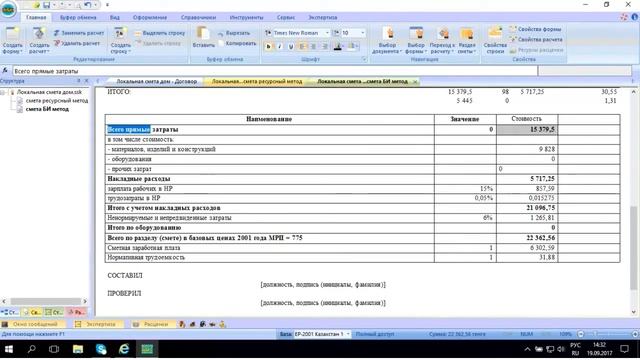The height and width of the screenshot is (360, 640).
Task: Click Выделить строку in ribbon
Action: click(160, 33)
